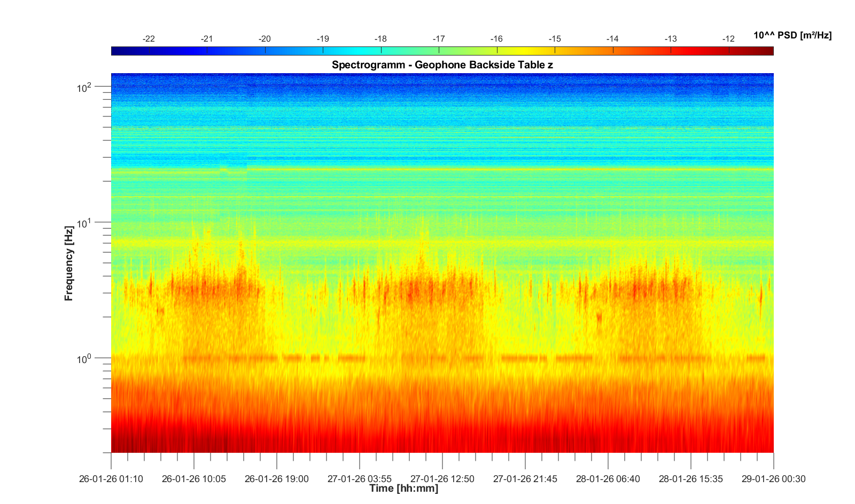The width and height of the screenshot is (855, 504).
Task: Click the 10¹ frequency axis tick label
Action: [x=84, y=223]
